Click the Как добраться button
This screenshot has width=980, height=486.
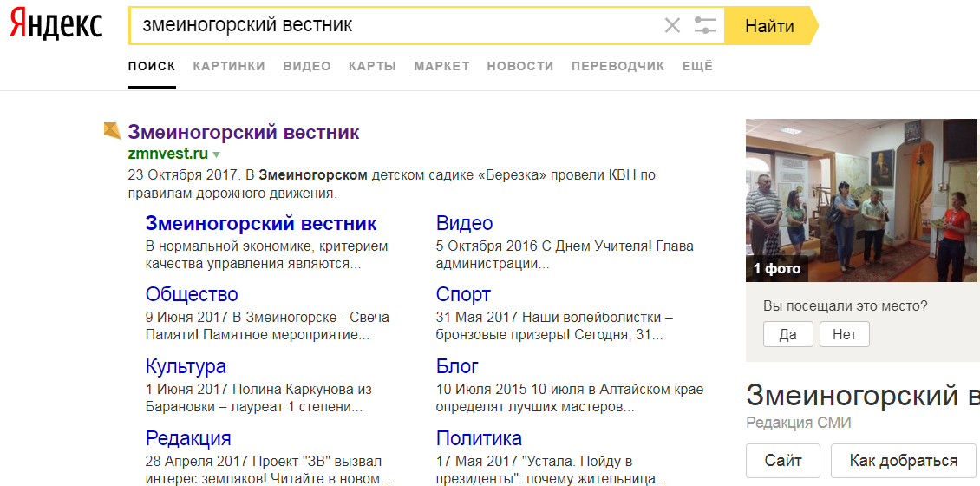point(903,460)
